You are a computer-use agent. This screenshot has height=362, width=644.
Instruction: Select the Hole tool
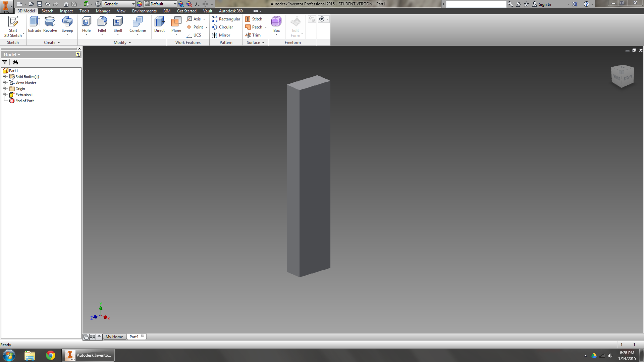[x=86, y=25]
